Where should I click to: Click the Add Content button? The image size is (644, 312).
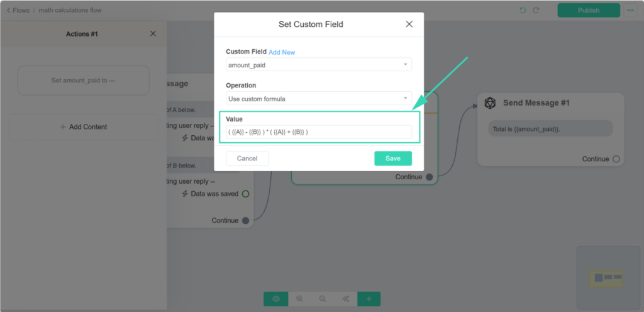tap(84, 127)
